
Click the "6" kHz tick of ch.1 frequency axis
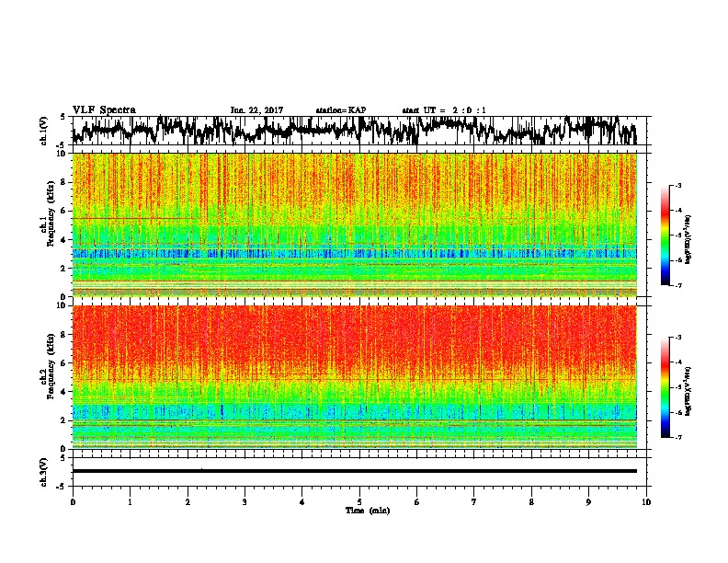pyautogui.click(x=64, y=211)
